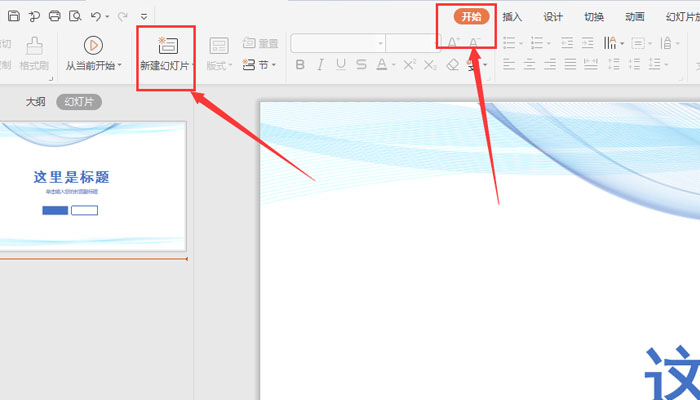Image resolution: width=700 pixels, height=400 pixels.
Task: Click the eraser clear formatting icon
Action: pyautogui.click(x=452, y=65)
